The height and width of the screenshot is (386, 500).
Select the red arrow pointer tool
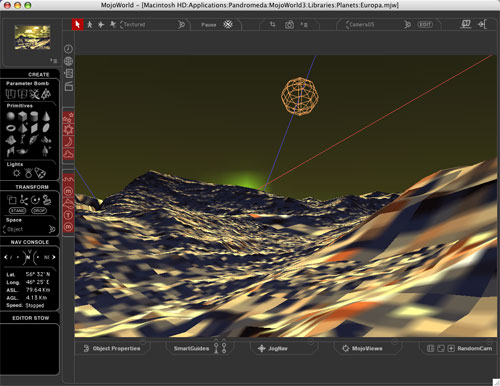point(78,24)
